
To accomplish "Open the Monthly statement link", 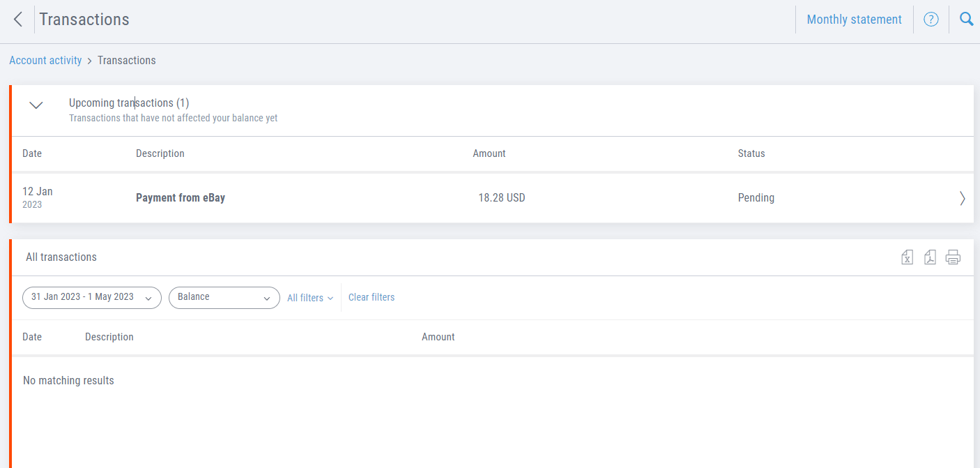I will point(854,20).
